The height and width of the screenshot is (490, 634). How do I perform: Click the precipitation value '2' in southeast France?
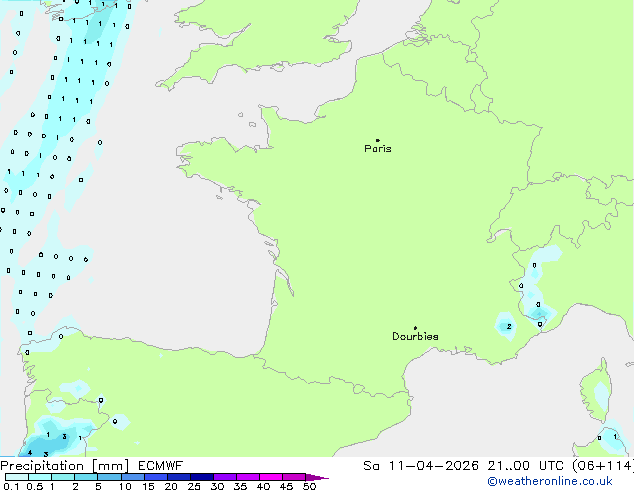point(509,326)
